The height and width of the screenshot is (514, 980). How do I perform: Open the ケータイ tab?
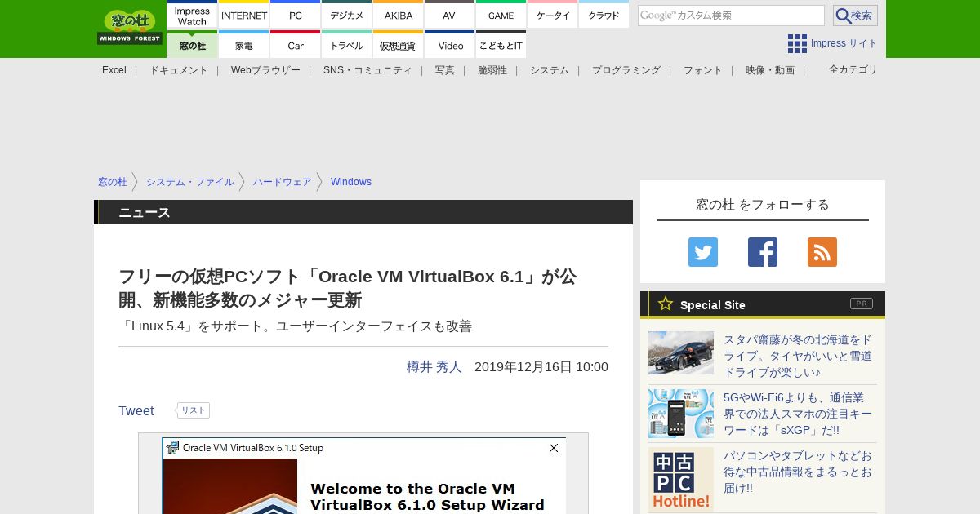pyautogui.click(x=553, y=15)
